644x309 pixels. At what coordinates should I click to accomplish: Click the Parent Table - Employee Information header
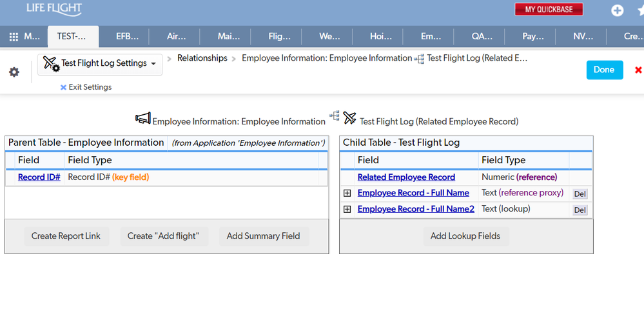pyautogui.click(x=86, y=143)
